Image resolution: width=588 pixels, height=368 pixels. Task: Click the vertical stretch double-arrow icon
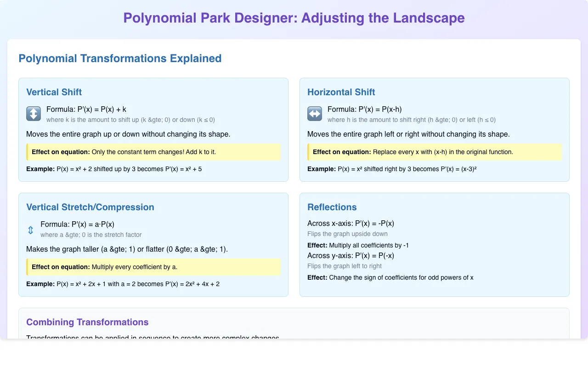click(30, 230)
